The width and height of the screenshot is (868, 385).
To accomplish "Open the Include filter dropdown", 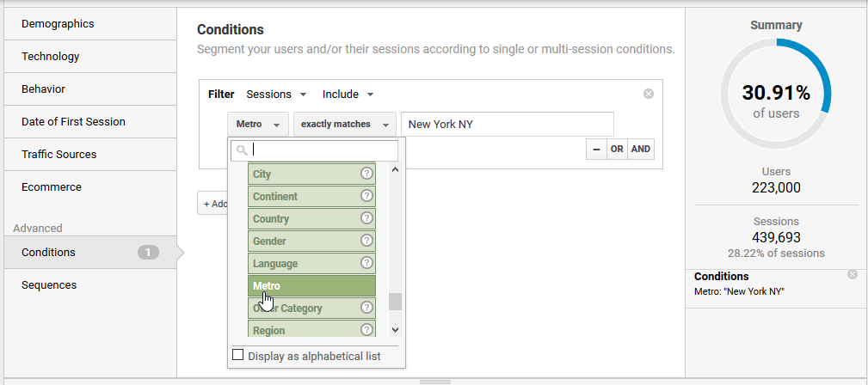I will 348,95.
